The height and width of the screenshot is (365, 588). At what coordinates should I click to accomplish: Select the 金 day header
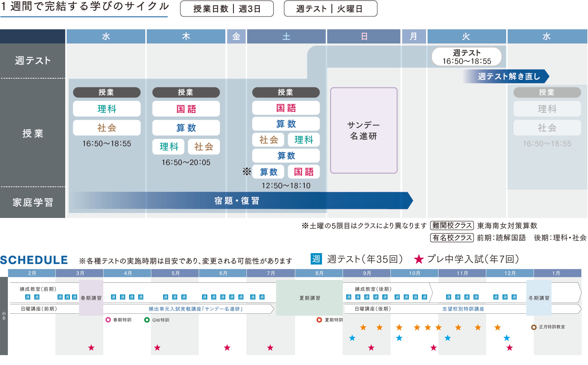click(236, 36)
